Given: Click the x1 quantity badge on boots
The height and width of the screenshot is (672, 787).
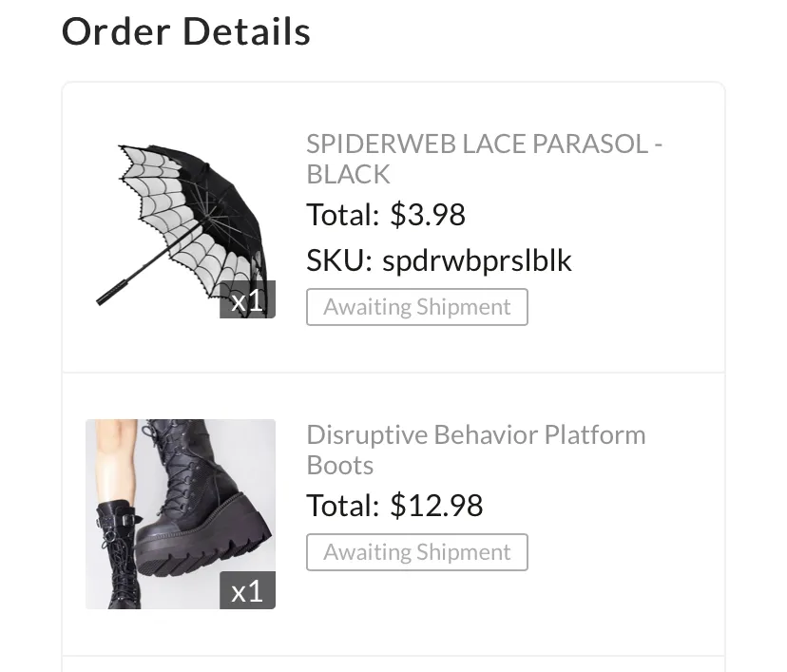Looking at the screenshot, I should (x=247, y=590).
